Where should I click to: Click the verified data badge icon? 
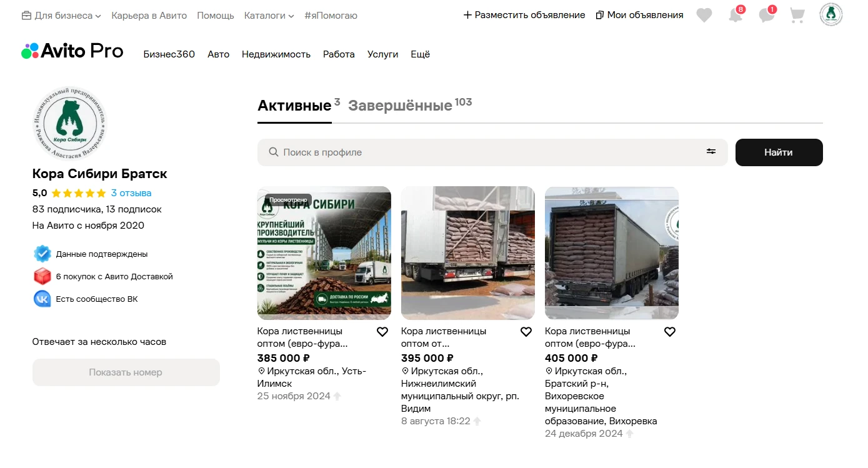click(42, 254)
